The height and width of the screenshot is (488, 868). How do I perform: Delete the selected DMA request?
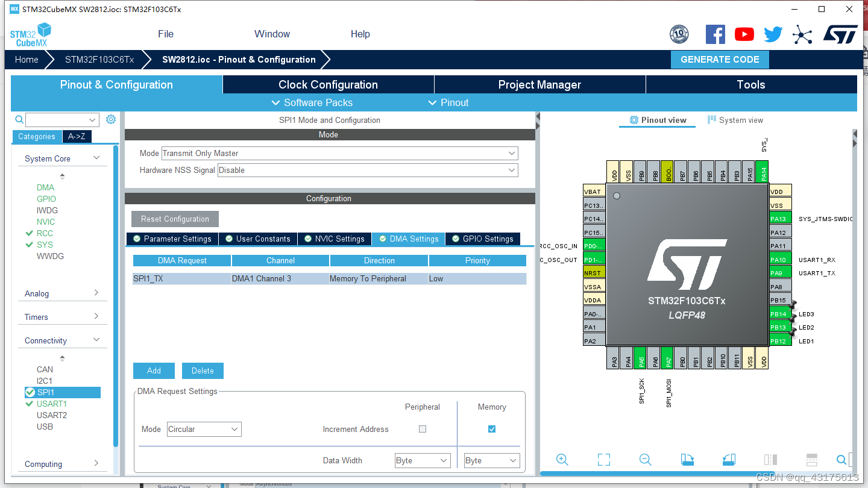[x=203, y=371]
